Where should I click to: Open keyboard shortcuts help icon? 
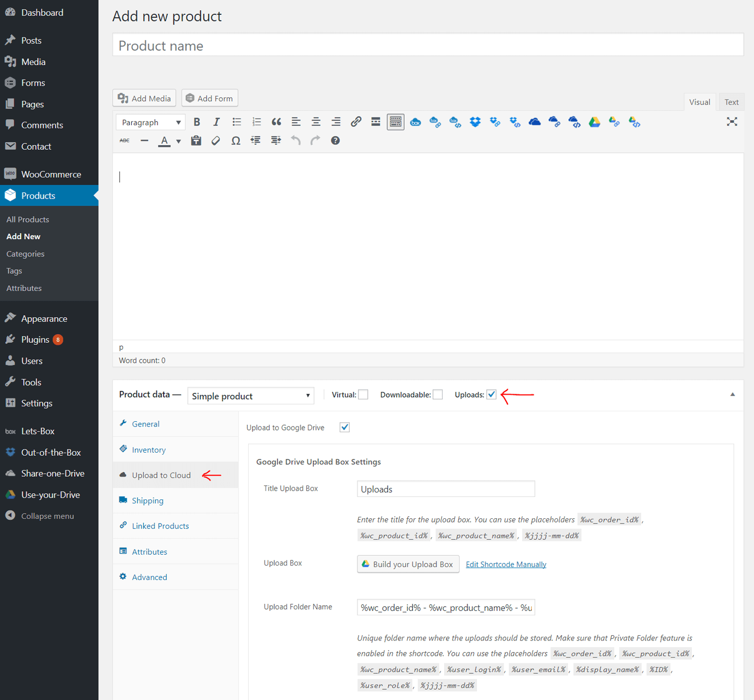335,141
